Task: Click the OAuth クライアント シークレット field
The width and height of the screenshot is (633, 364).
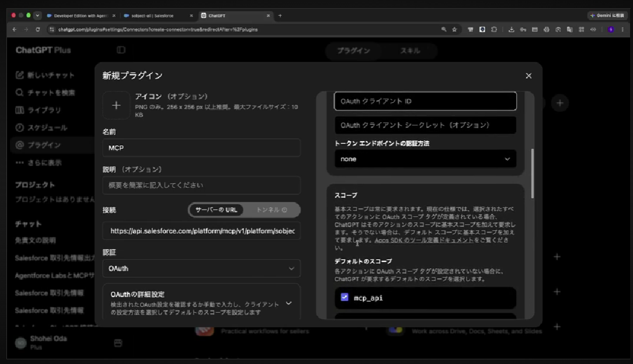Action: pyautogui.click(x=425, y=125)
